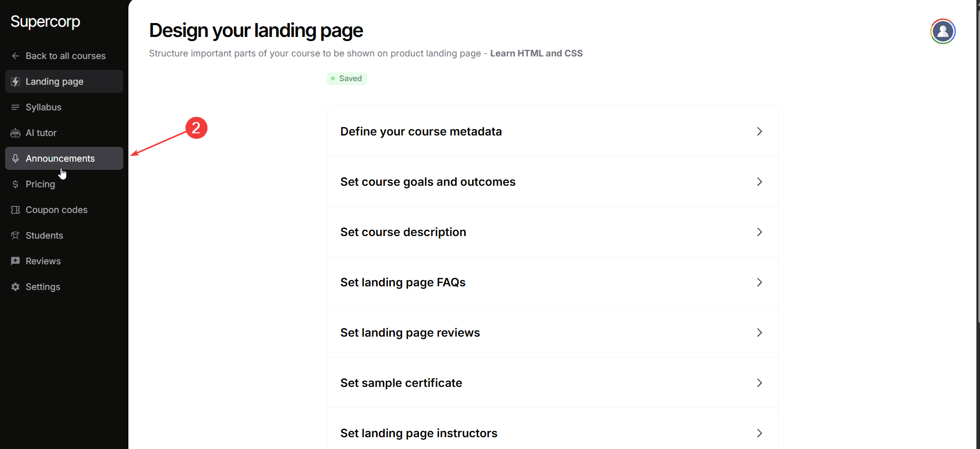
Task: Open the user profile avatar
Action: [943, 31]
